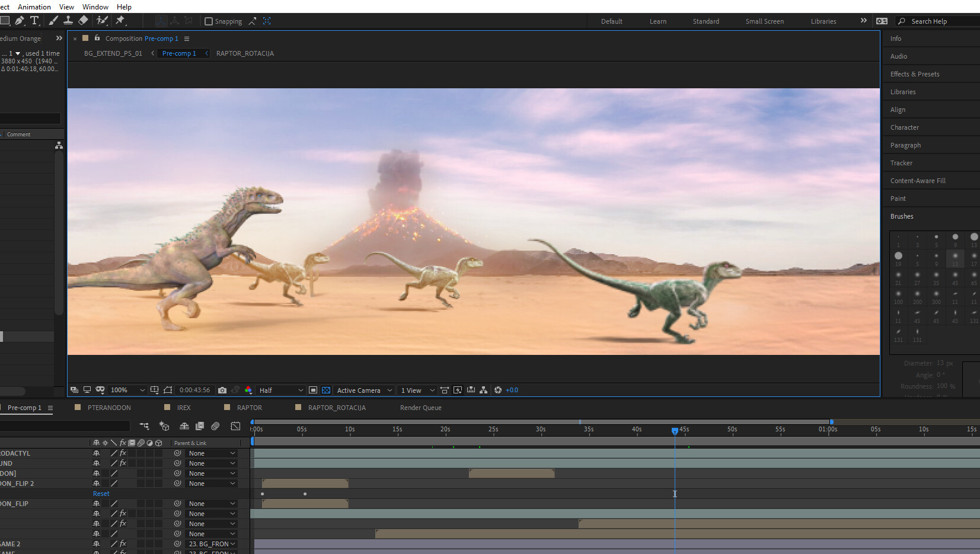The image size is (980, 554).
Task: Open the Animation menu
Action: [34, 7]
